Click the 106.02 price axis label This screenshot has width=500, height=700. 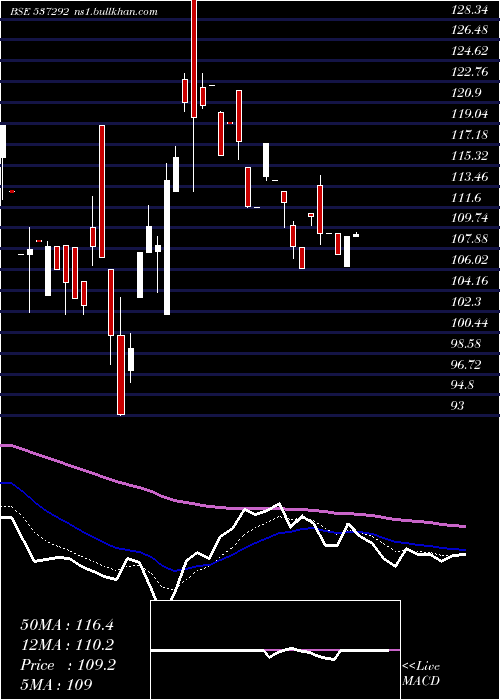tap(469, 260)
